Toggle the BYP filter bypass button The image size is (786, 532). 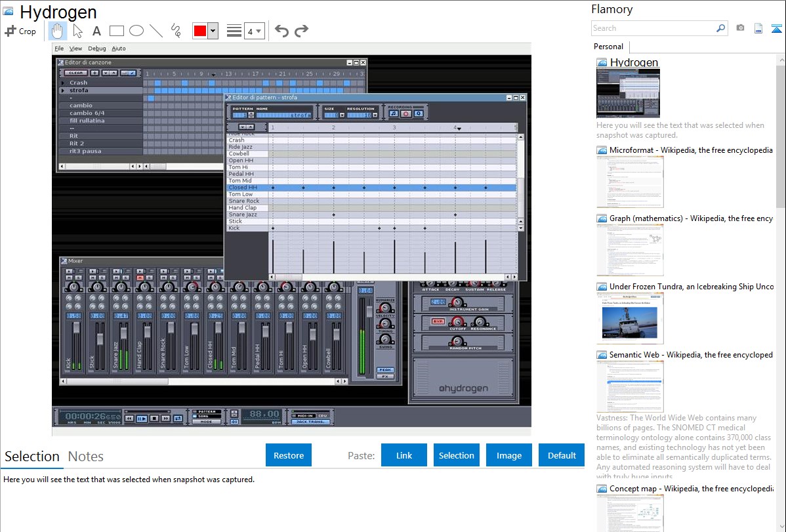pyautogui.click(x=438, y=321)
